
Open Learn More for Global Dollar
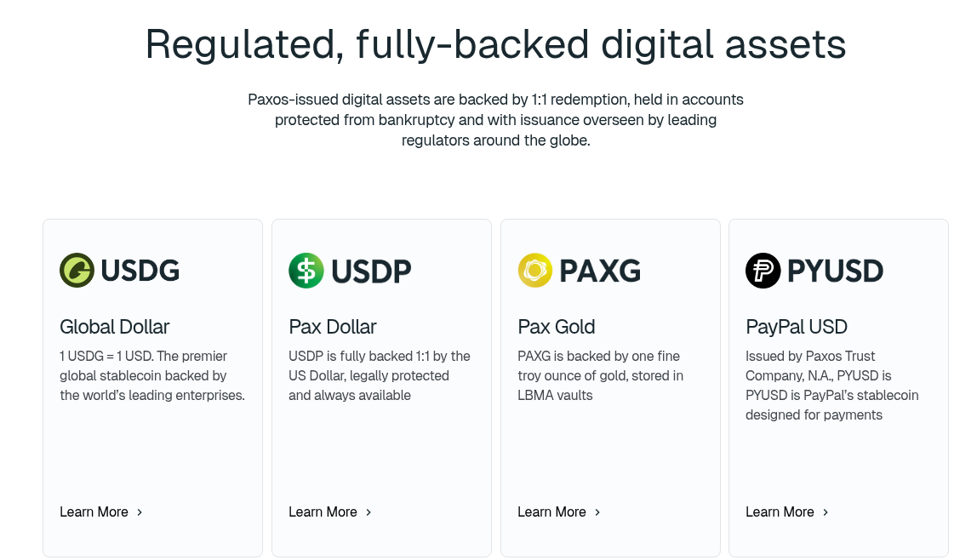[x=94, y=512]
